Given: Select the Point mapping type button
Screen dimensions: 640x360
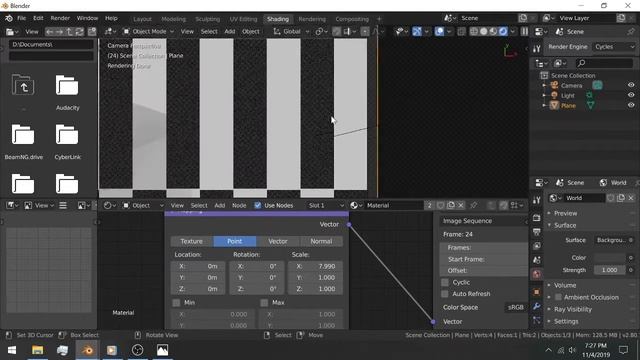Looking at the screenshot, I should coord(235,241).
